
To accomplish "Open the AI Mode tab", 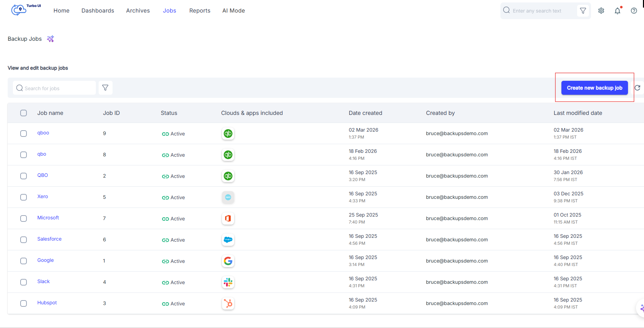I will click(233, 11).
